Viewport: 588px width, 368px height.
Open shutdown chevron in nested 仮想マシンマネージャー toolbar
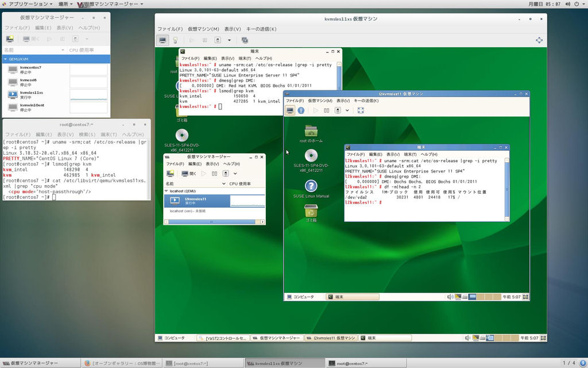click(235, 174)
